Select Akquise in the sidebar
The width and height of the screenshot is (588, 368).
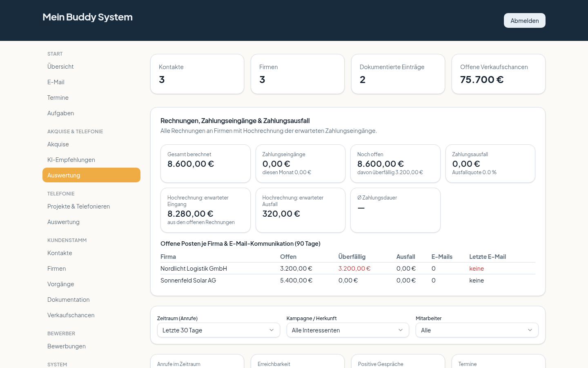tap(91, 144)
